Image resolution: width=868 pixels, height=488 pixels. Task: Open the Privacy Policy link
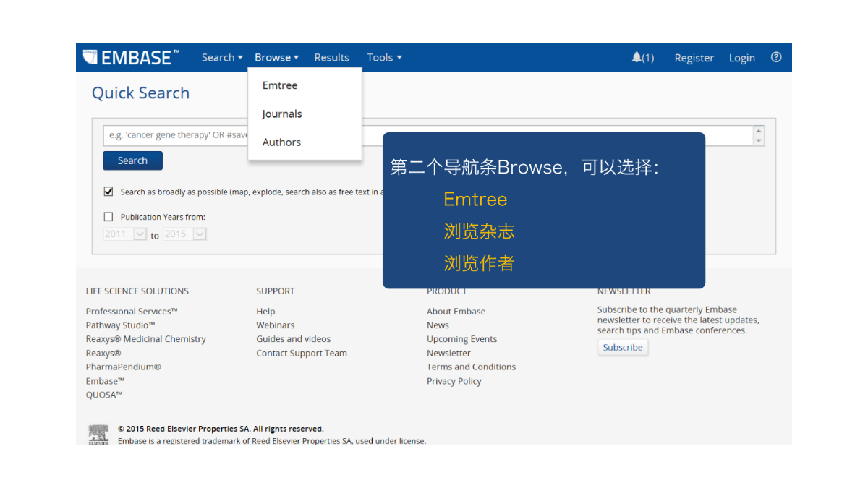454,381
